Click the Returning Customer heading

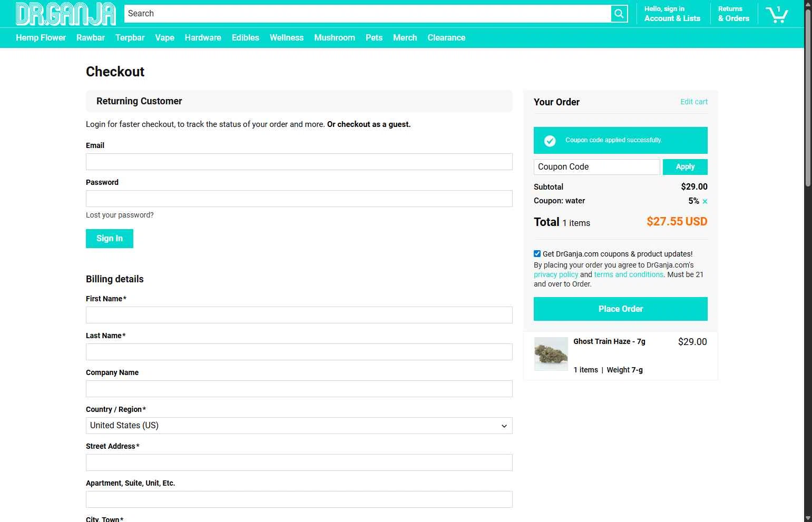pos(139,101)
